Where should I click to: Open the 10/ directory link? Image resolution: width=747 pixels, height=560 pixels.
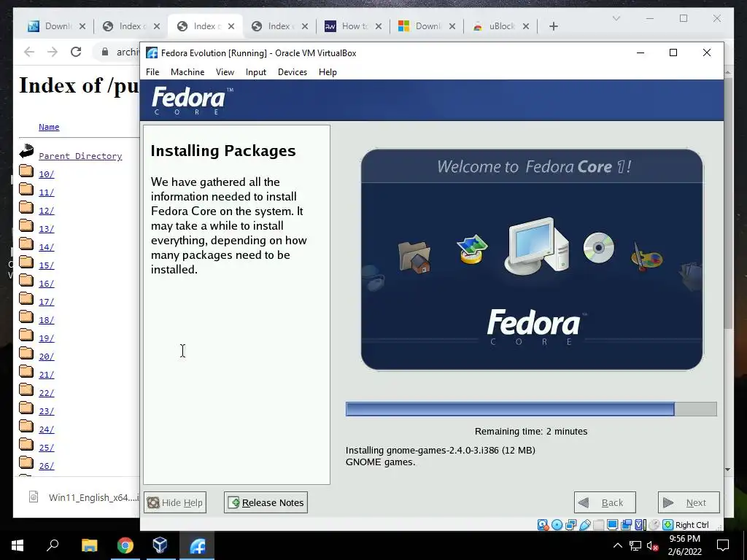pos(46,174)
